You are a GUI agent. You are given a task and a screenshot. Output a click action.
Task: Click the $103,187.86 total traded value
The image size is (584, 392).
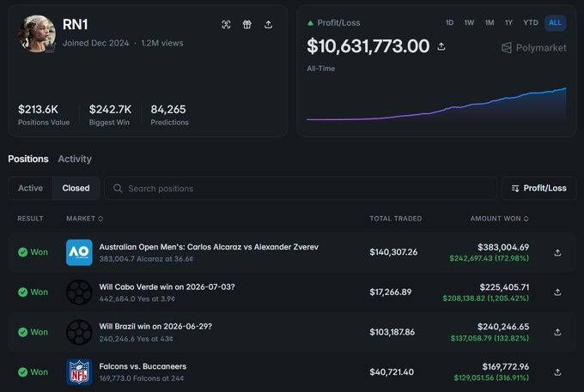point(392,332)
